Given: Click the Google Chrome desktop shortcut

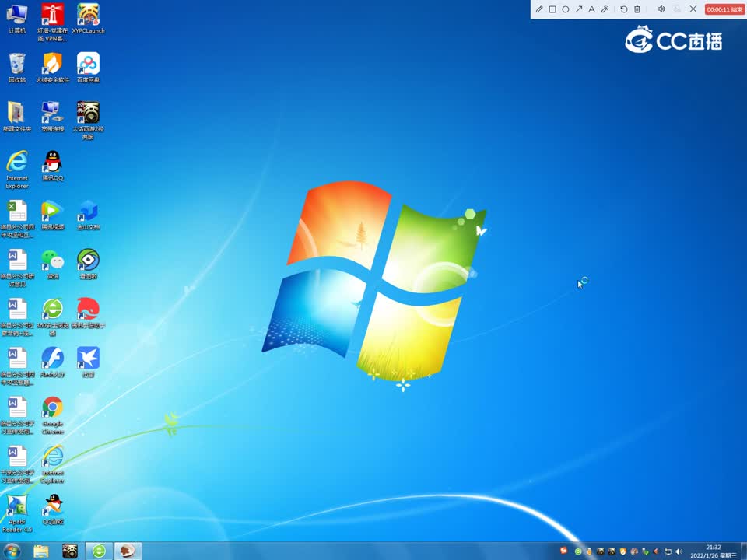Looking at the screenshot, I should tap(52, 415).
